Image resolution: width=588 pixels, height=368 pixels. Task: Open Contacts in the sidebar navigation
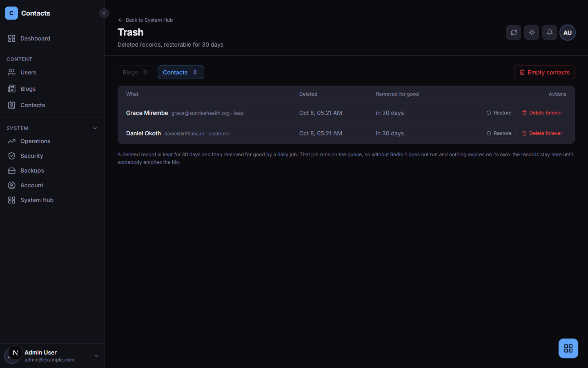[52, 105]
